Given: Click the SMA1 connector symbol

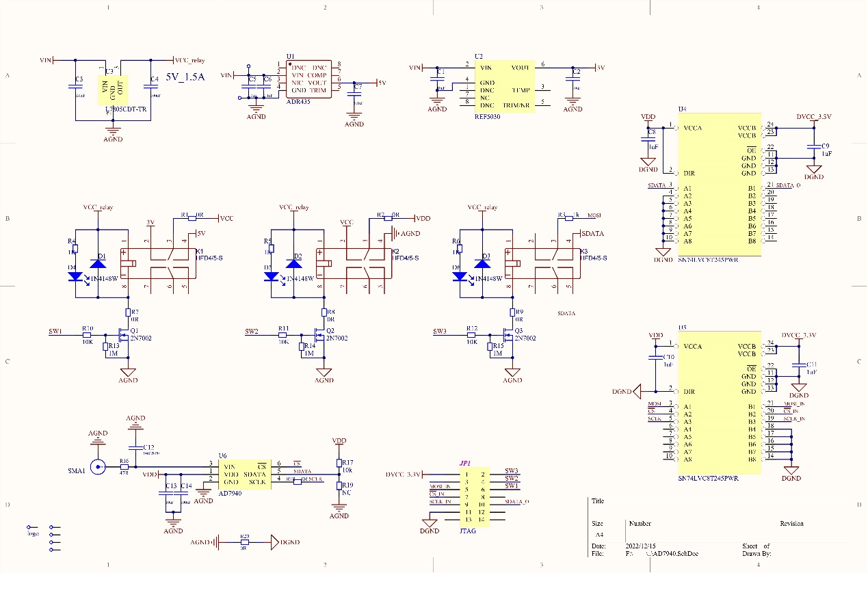Looking at the screenshot, I should point(98,467).
